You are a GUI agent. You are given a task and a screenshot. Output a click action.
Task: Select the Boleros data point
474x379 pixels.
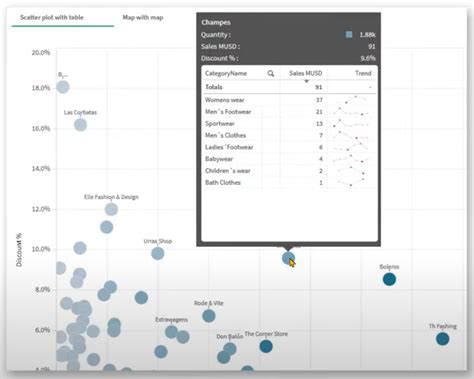click(389, 279)
